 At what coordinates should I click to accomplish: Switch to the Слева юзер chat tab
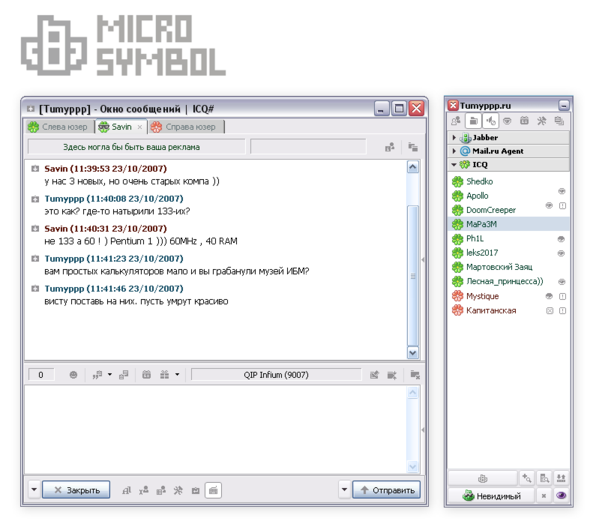(x=60, y=127)
